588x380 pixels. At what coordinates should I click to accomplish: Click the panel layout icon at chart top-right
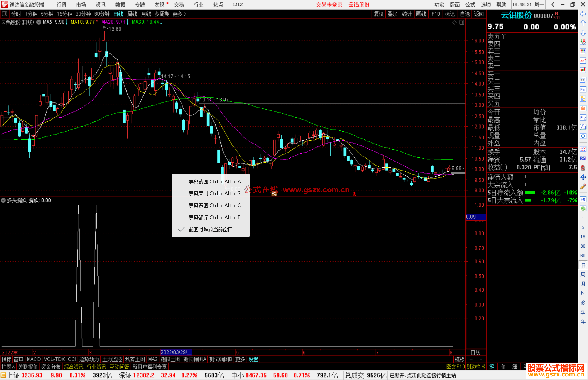tap(462, 22)
